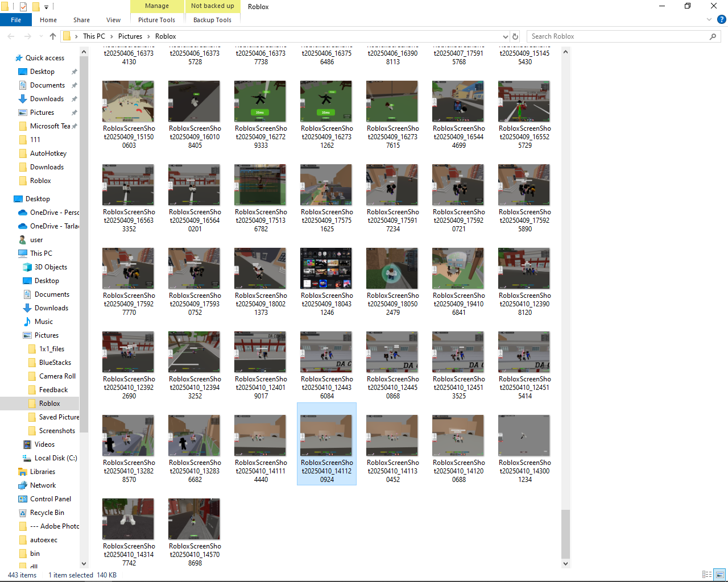Click This PC in the address breadcrumb
Viewport: 728px width, 582px height.
(x=94, y=36)
